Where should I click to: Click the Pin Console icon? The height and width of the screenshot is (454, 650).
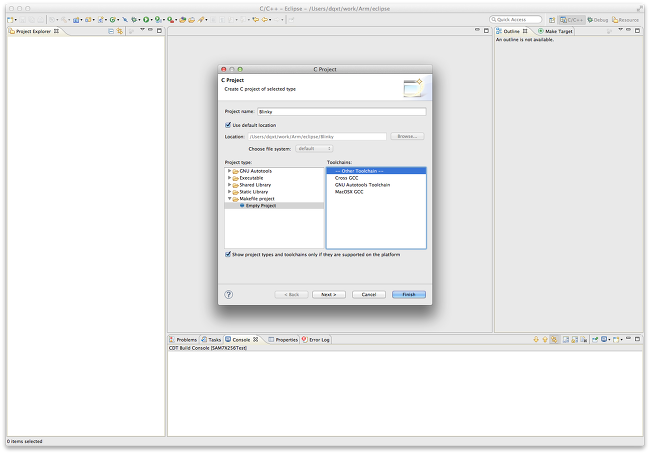(595, 339)
